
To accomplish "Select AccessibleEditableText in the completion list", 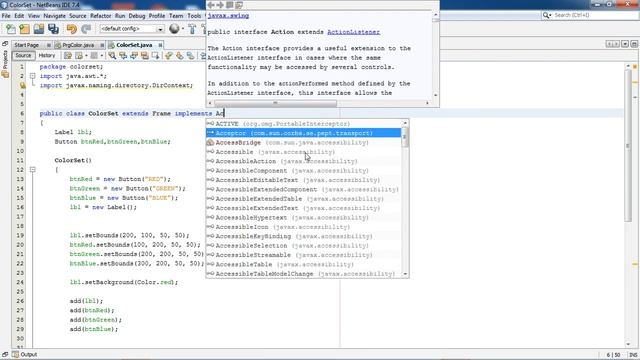I will click(x=304, y=180).
